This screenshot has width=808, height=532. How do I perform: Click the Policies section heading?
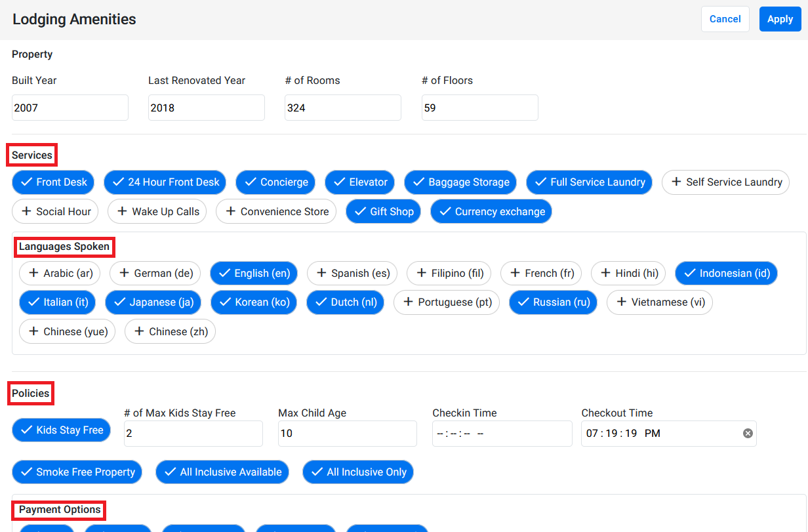31,394
